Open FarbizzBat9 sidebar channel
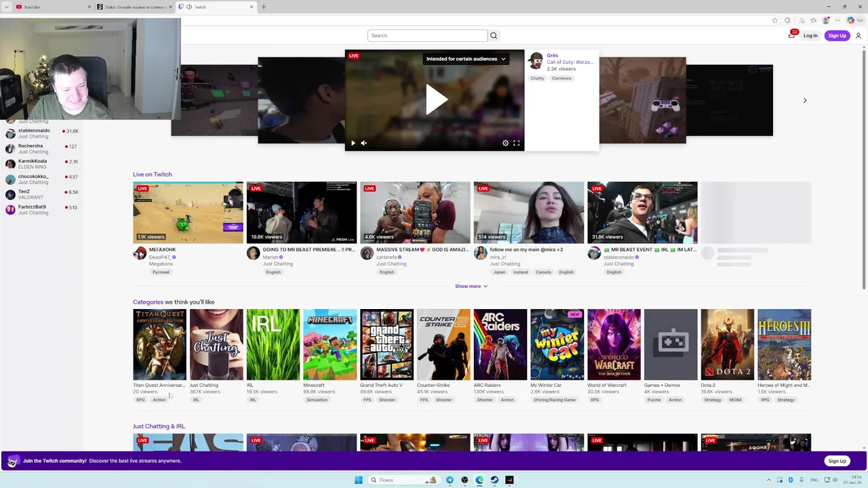The width and height of the screenshot is (868, 488). [x=42, y=209]
